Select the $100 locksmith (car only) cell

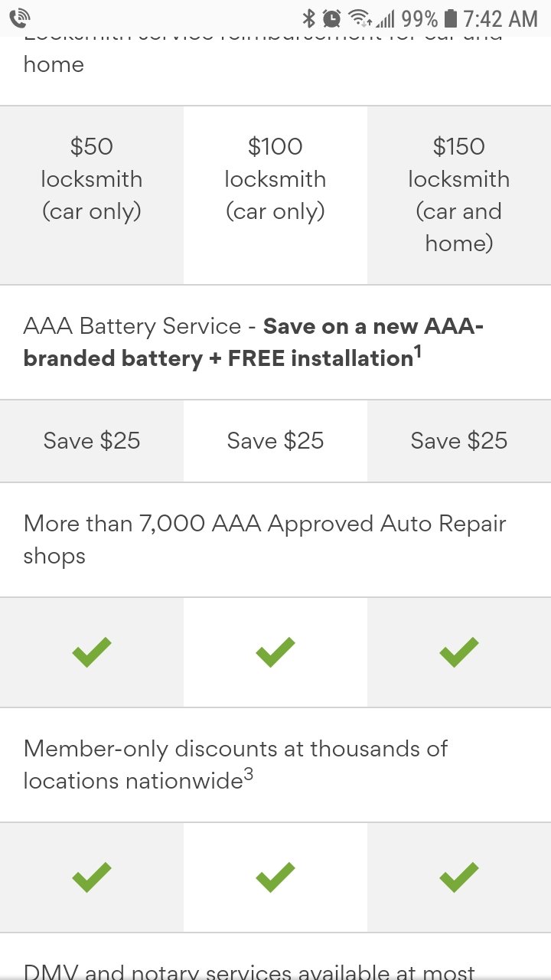click(x=275, y=195)
